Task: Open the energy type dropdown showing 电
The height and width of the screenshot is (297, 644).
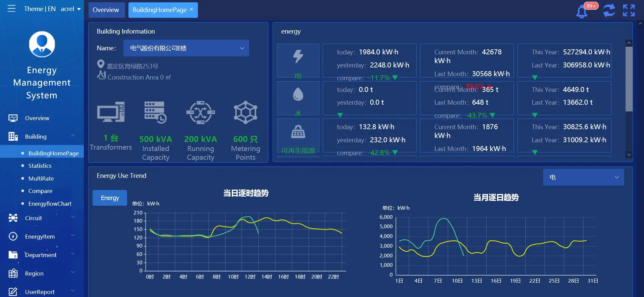Action: (583, 177)
